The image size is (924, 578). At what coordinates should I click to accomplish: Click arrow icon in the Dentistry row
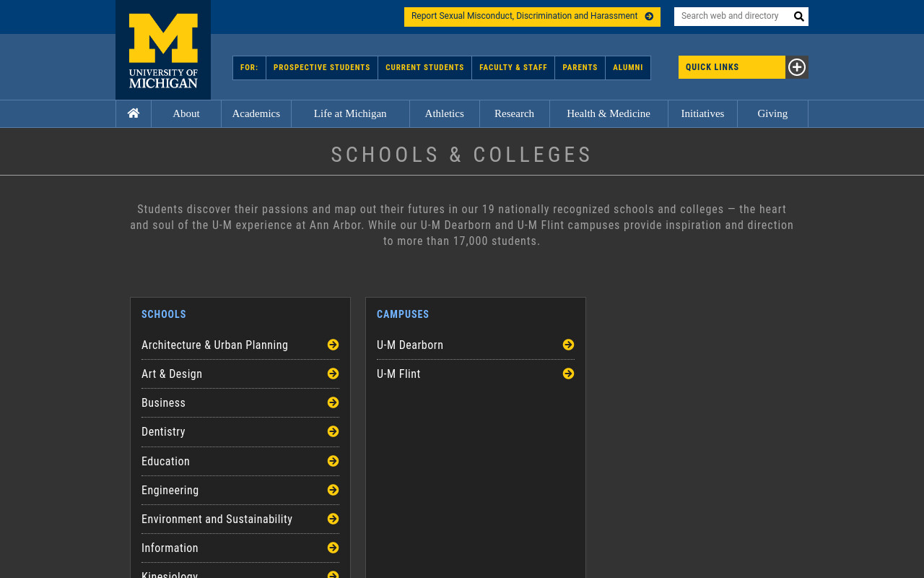coord(333,431)
